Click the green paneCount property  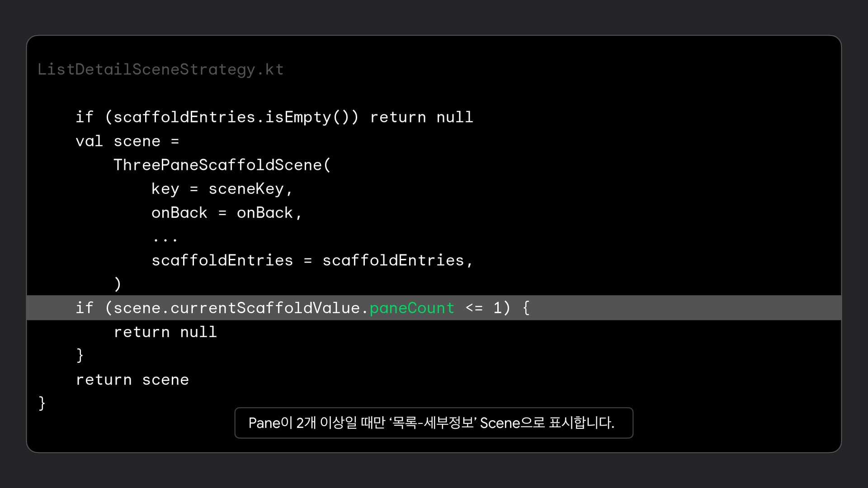point(412,308)
